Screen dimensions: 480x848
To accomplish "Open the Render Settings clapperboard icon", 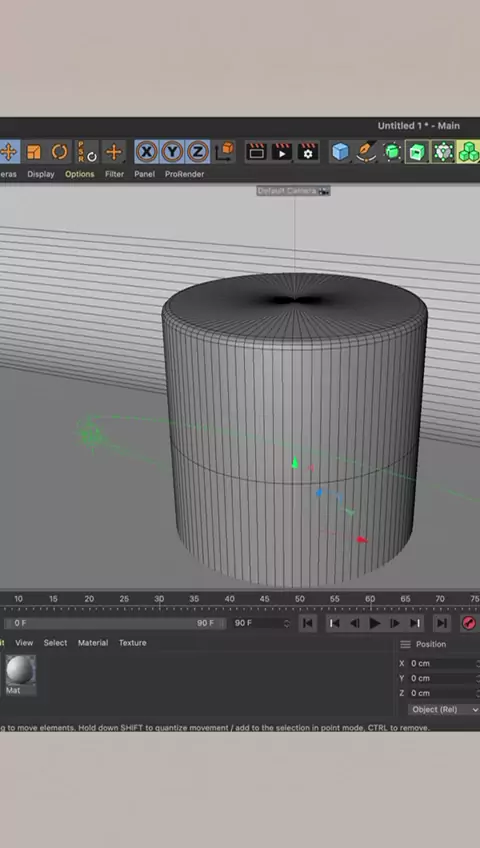I will point(308,152).
